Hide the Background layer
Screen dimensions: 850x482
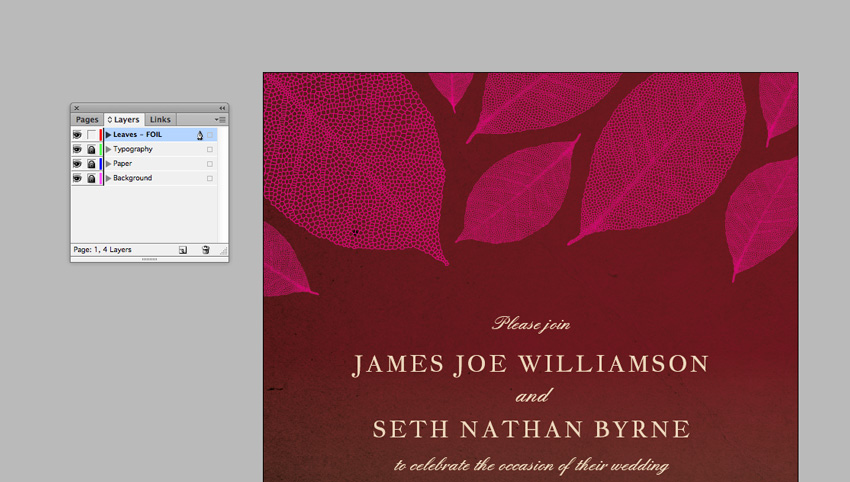click(x=78, y=178)
